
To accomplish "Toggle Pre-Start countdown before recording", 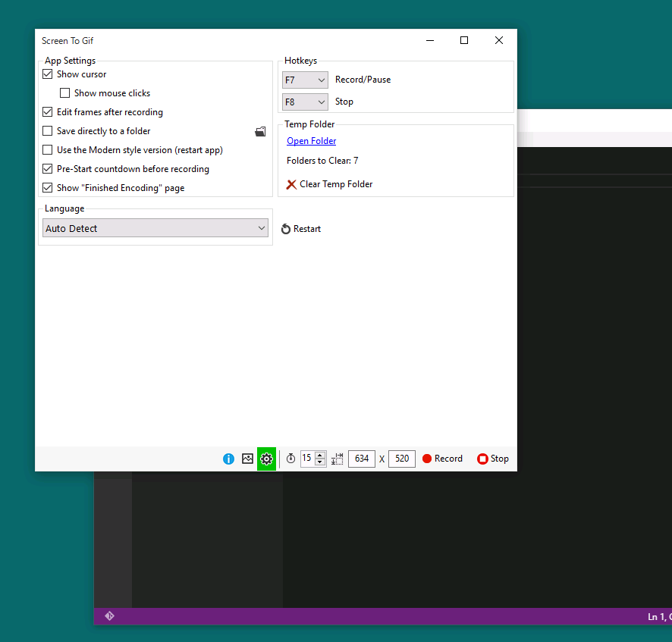I will coord(48,169).
